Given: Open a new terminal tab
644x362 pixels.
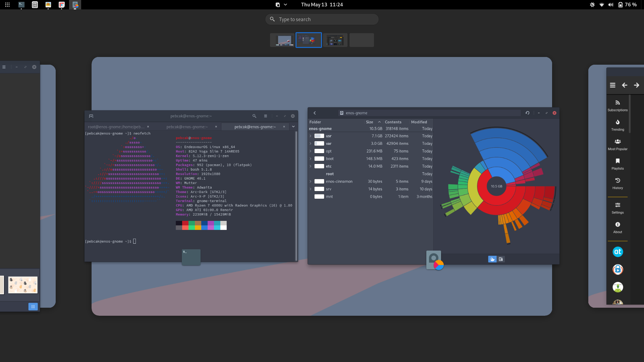Looking at the screenshot, I should pos(91,116).
